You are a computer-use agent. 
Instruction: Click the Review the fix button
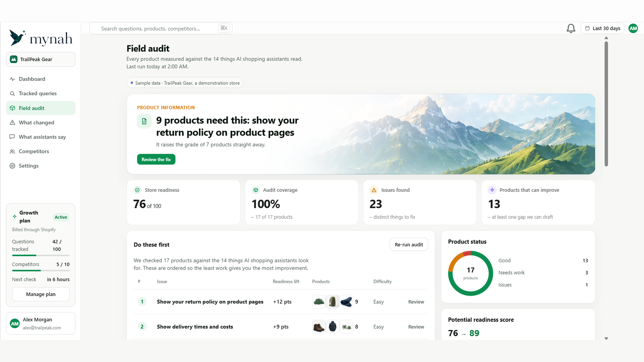point(156,159)
